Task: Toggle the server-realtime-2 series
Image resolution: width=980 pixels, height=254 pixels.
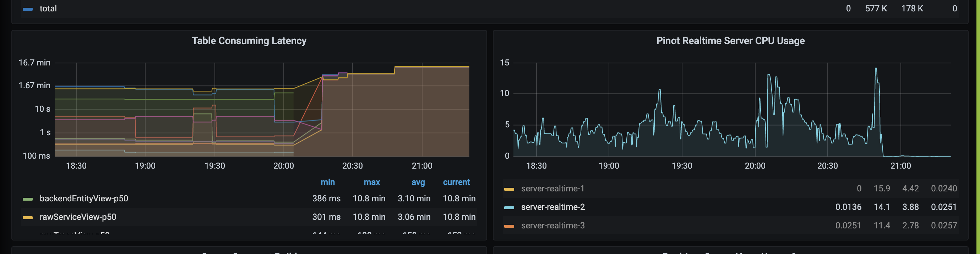Action: (x=553, y=207)
